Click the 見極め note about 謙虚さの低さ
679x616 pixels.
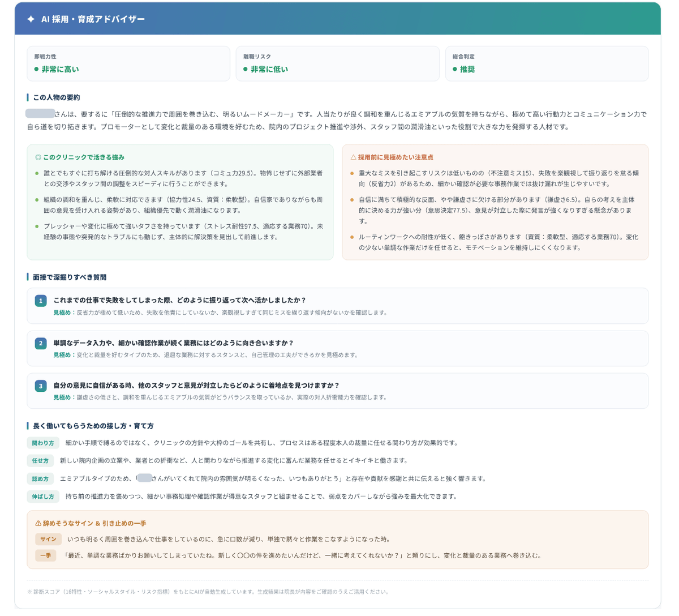coord(221,397)
